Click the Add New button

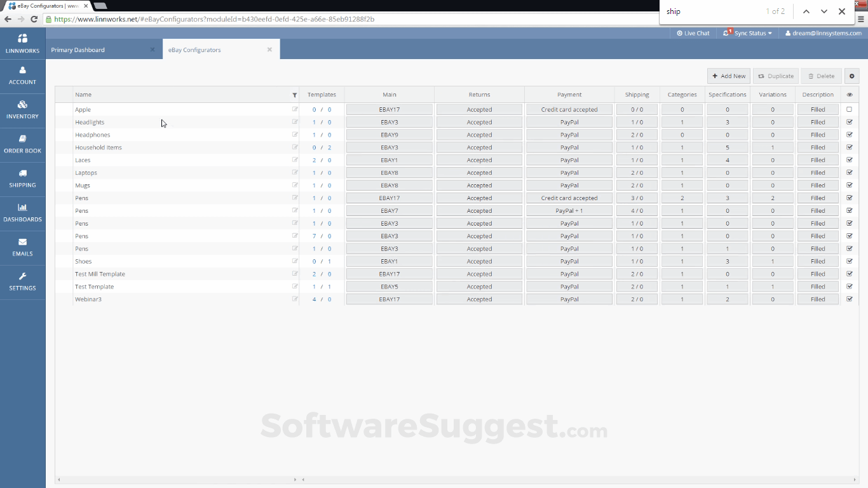pos(729,76)
